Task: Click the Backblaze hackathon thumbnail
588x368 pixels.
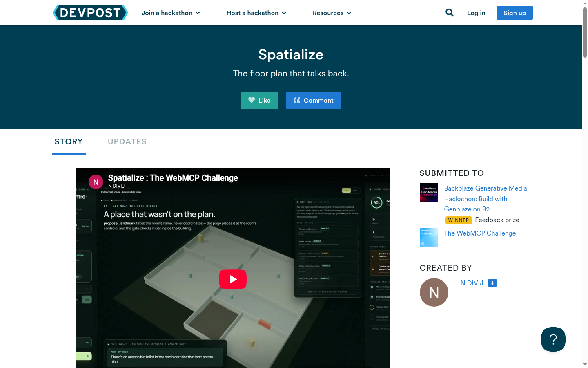Action: [429, 192]
